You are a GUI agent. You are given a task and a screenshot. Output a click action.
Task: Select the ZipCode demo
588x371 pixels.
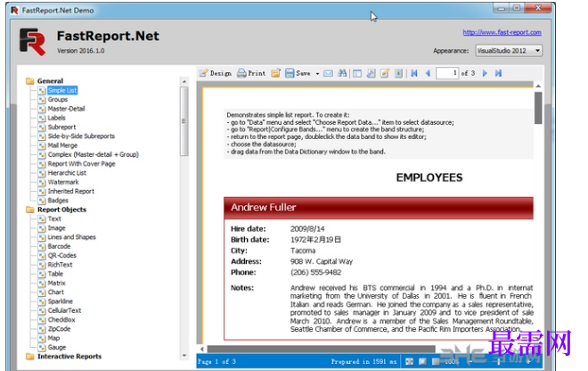pyautogui.click(x=60, y=329)
